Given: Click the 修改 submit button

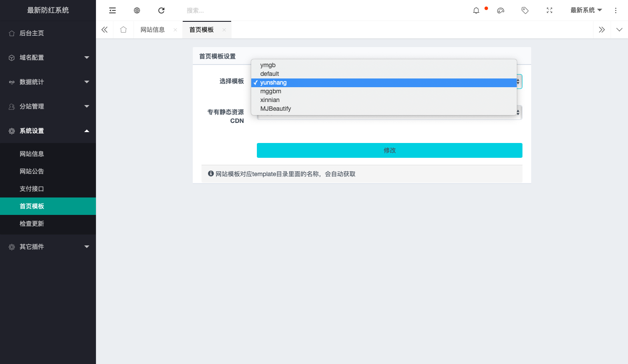Looking at the screenshot, I should pos(389,150).
